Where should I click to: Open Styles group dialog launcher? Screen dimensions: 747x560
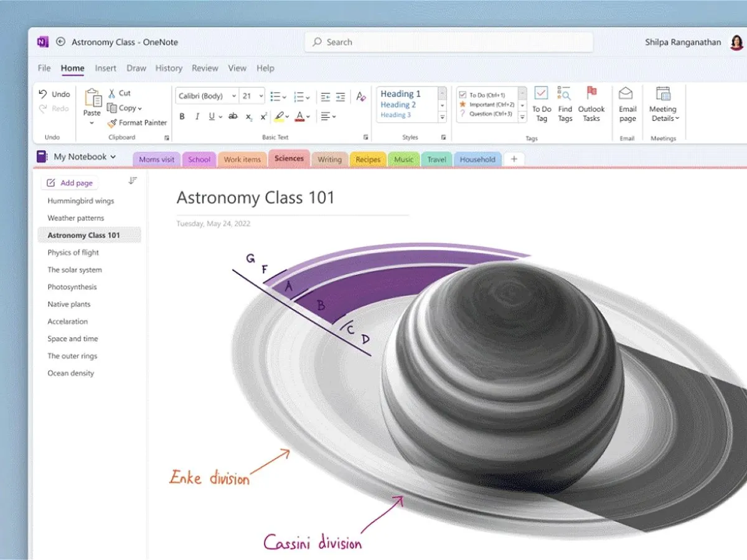tap(443, 137)
